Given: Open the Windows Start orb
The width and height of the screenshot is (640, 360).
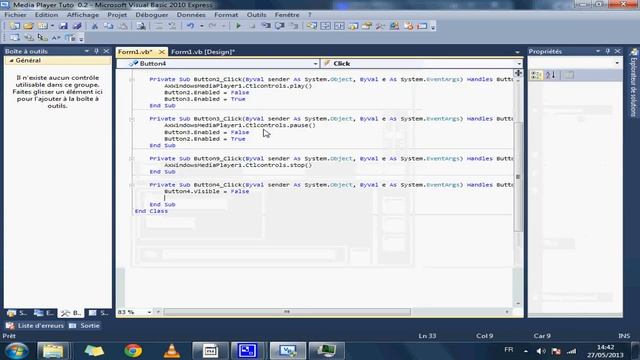Looking at the screenshot, I should 17,351.
